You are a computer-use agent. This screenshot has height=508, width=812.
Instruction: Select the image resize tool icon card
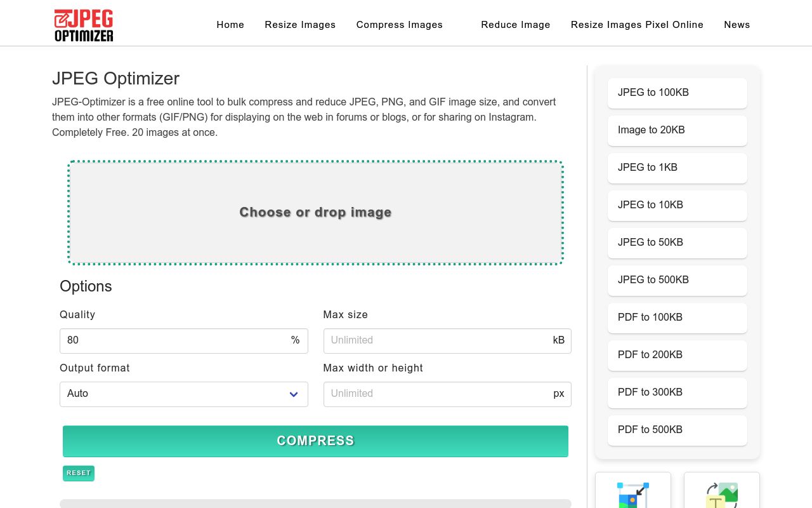pos(632,495)
